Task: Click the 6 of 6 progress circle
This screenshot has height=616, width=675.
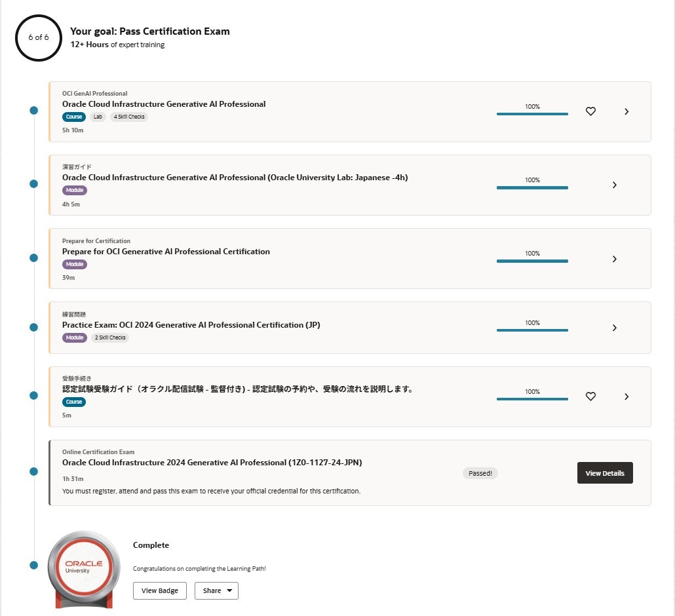Action: click(39, 38)
